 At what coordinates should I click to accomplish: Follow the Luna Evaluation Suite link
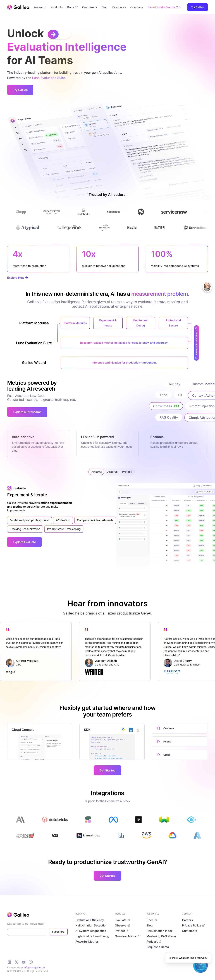tap(49, 78)
